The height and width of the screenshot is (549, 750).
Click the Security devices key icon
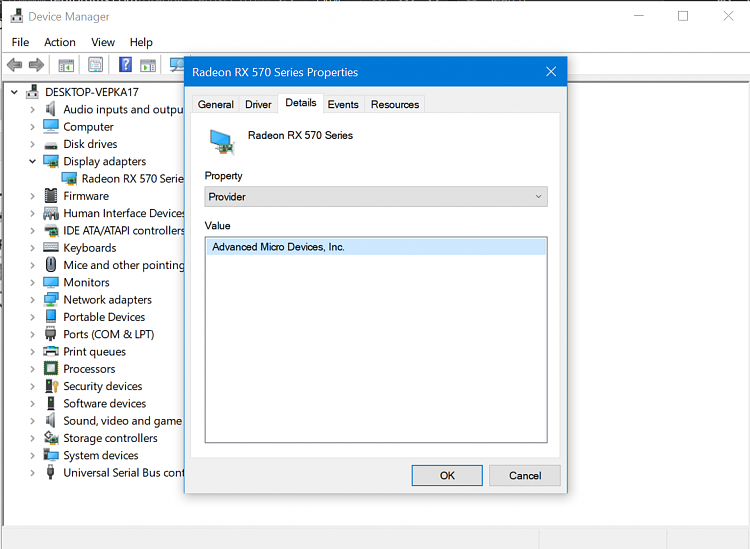pos(51,385)
